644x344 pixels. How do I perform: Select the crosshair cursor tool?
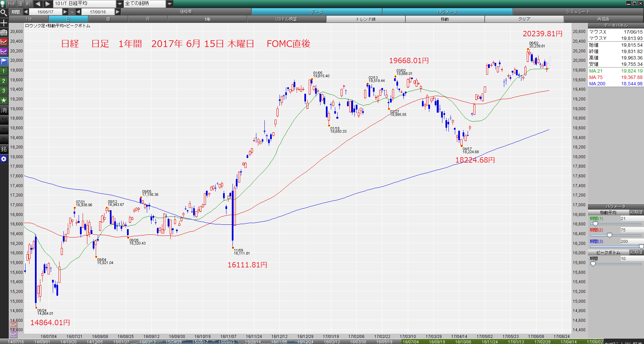pos(4,23)
